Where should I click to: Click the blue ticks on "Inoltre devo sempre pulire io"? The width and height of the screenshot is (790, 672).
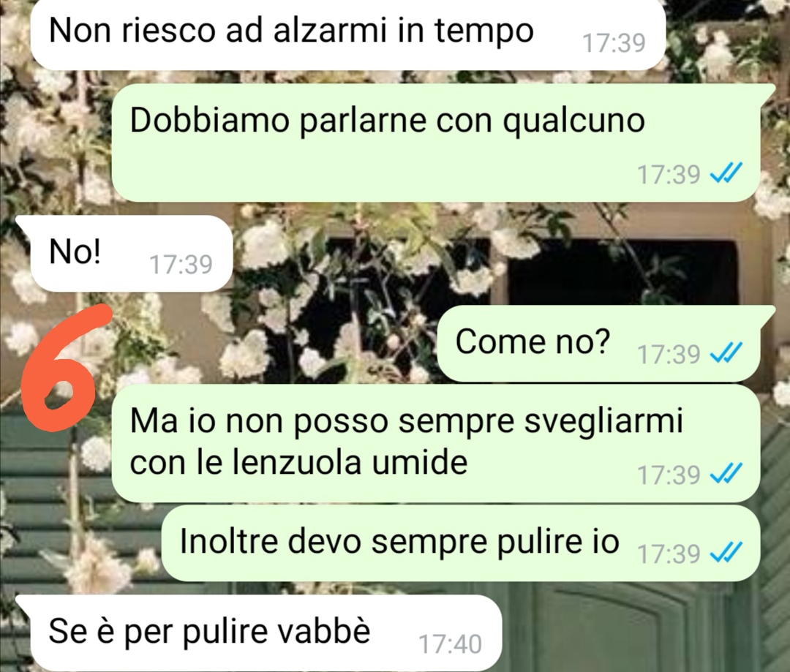pos(726,553)
